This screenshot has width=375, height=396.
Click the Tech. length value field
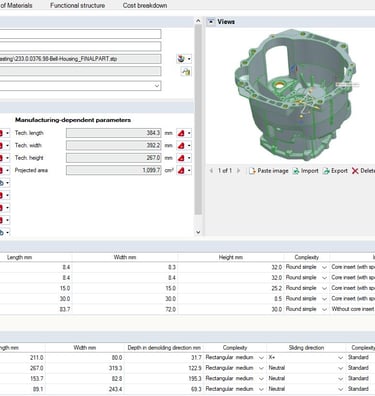114,133
